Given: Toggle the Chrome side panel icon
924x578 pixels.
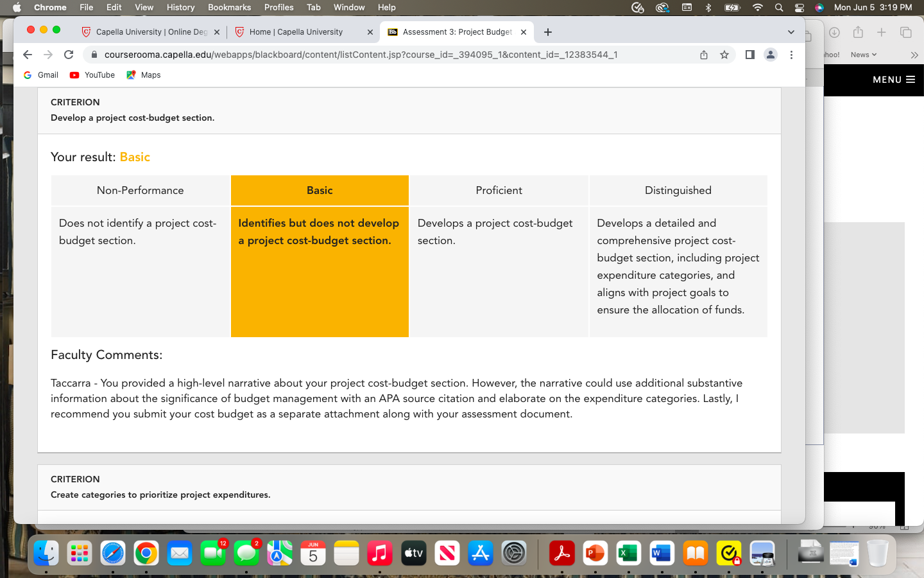Looking at the screenshot, I should point(749,55).
